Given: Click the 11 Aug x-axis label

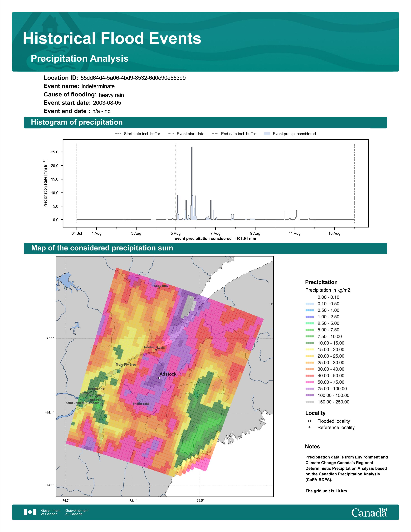Looking at the screenshot, I should pos(295,233).
